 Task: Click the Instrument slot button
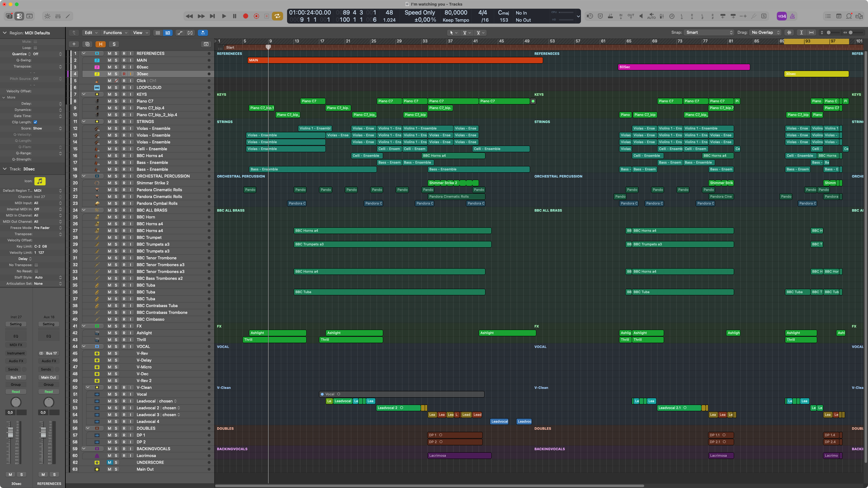coord(15,353)
